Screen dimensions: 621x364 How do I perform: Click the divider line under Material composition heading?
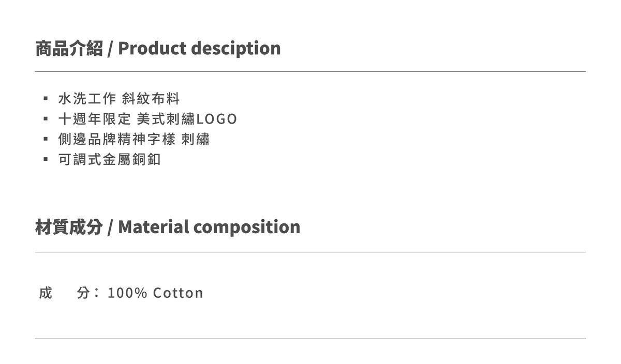tap(310, 252)
